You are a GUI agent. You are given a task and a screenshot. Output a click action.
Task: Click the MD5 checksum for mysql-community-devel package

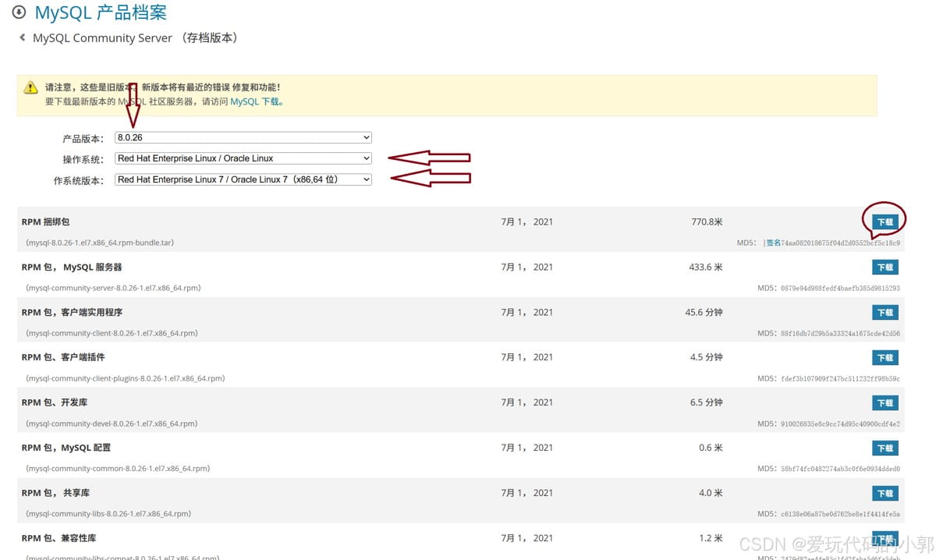[x=841, y=424]
